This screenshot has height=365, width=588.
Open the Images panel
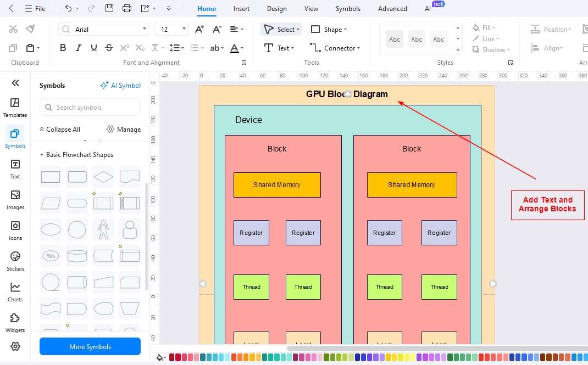click(15, 198)
